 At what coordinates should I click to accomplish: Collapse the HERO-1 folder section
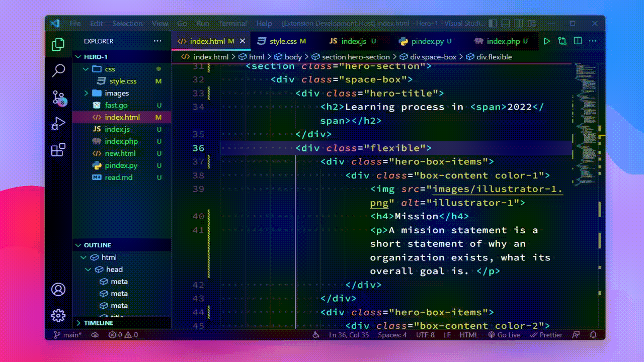tap(122, 57)
